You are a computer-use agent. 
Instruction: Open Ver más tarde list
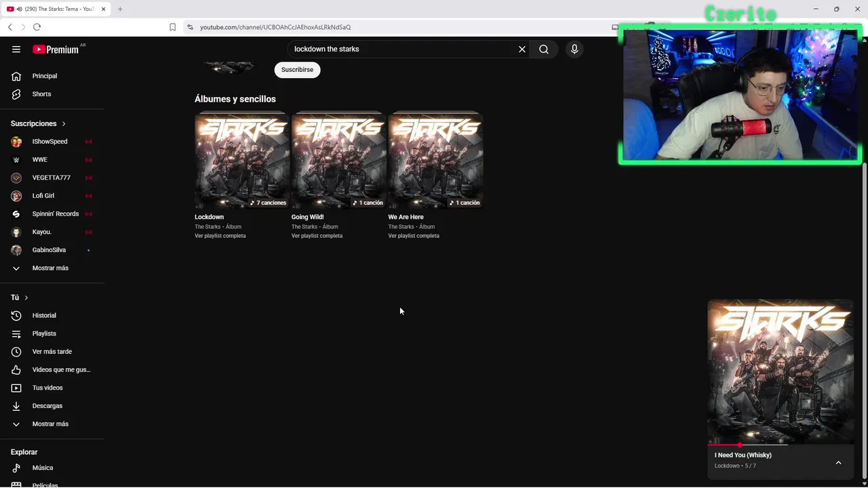tap(52, 352)
